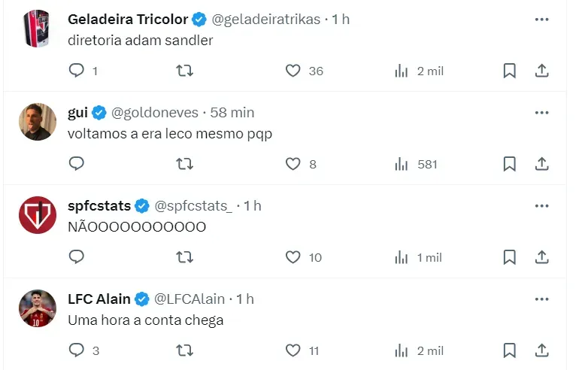The width and height of the screenshot is (588, 370).
Task: Like the Geladeira Tricolor tweet
Action: [x=293, y=71]
